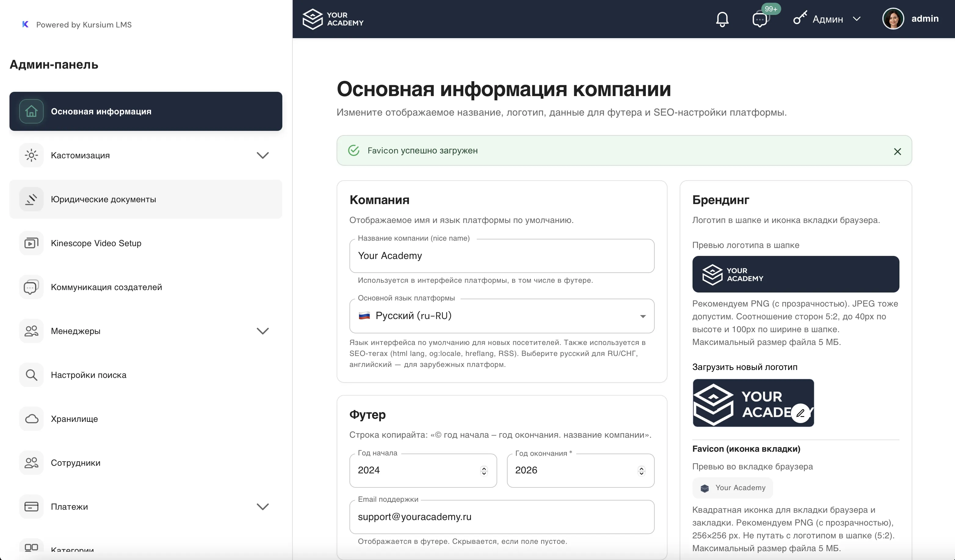The height and width of the screenshot is (560, 955).
Task: Click the Загрузить новый логотип label
Action: coord(745,367)
